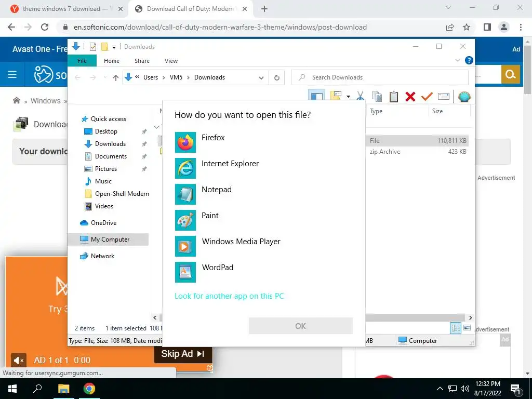This screenshot has width=532, height=399.
Task: Open Chrome tab search dropdown
Action: point(448,7)
